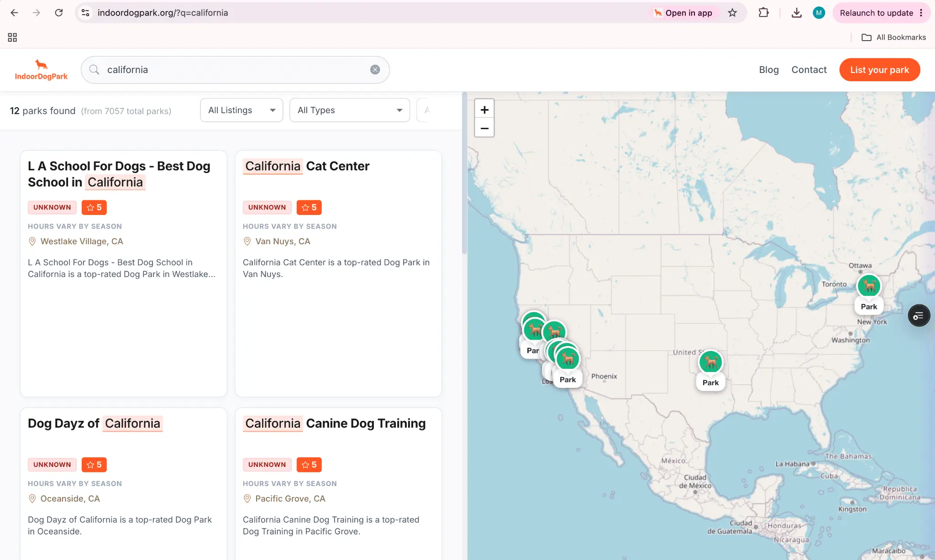Open the California Cat Center listing

306,166
